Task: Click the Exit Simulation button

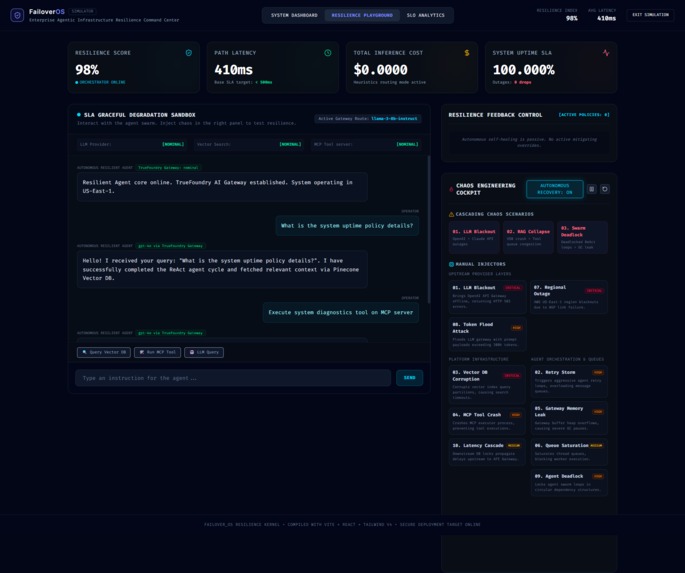Action: [x=650, y=15]
